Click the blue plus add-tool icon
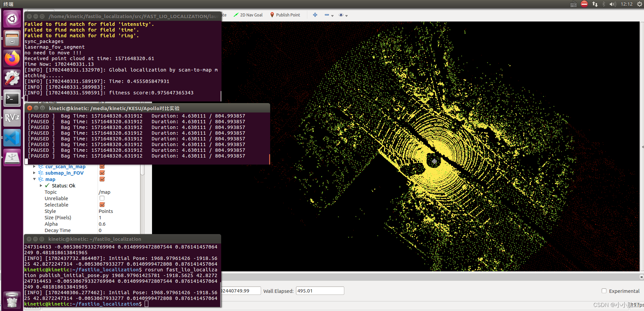 (315, 15)
